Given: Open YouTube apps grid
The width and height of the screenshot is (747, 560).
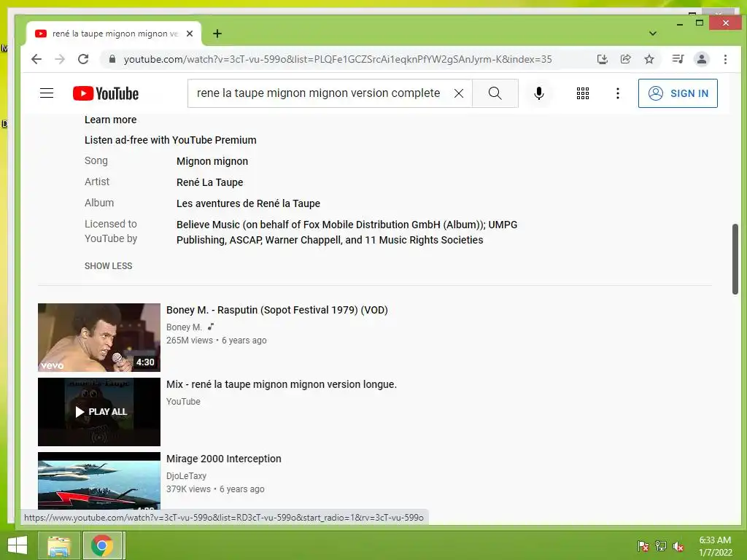Looking at the screenshot, I should 583,93.
